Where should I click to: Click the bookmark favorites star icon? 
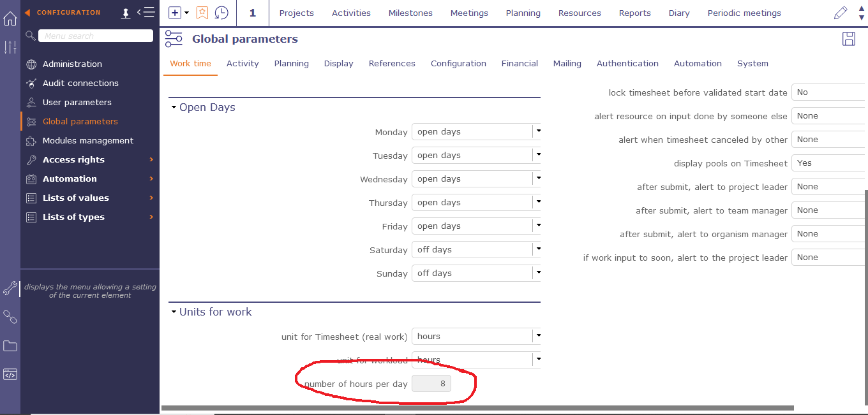[x=202, y=13]
